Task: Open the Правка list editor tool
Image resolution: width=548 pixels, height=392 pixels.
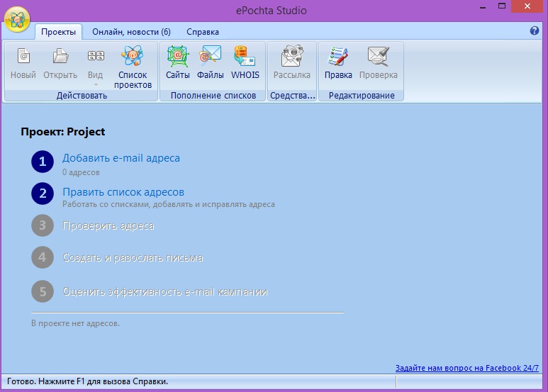Action: click(338, 63)
